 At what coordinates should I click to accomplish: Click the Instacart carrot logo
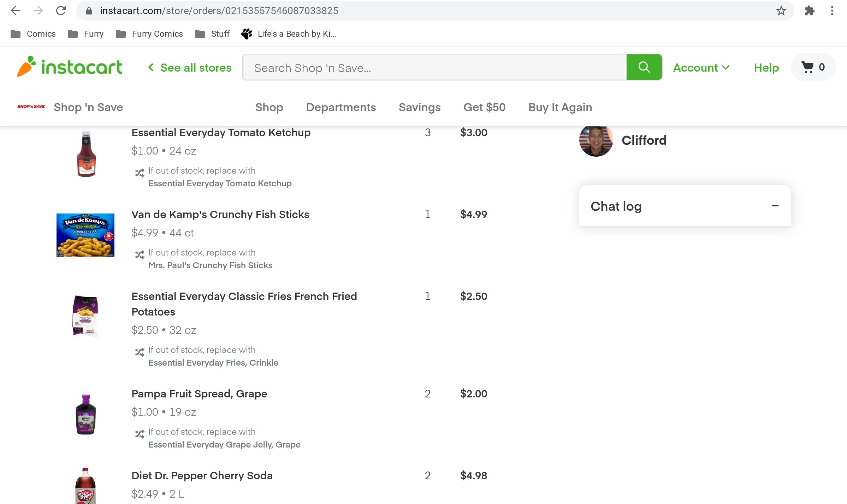[x=70, y=67]
